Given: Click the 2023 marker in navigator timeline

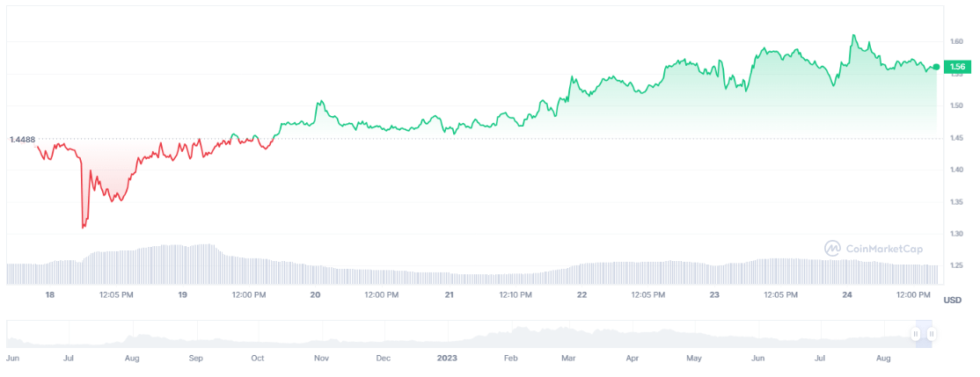Looking at the screenshot, I should 448,359.
